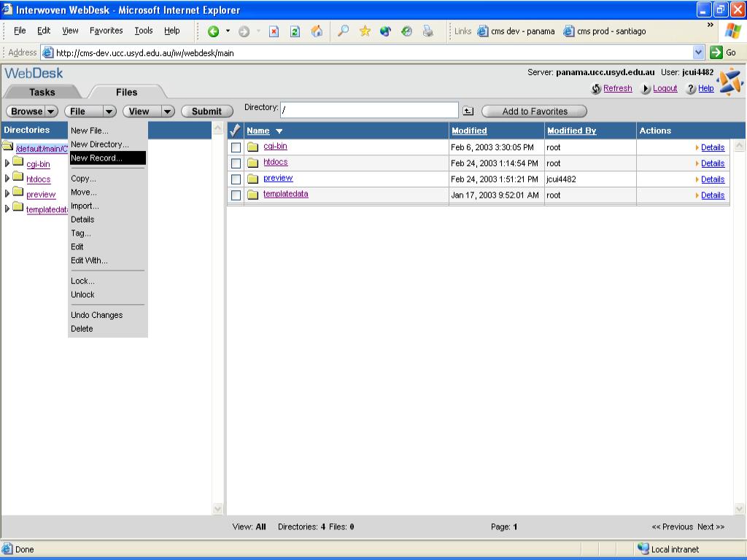Click the Submit button
Viewport: 747px width, 560px height.
click(206, 111)
